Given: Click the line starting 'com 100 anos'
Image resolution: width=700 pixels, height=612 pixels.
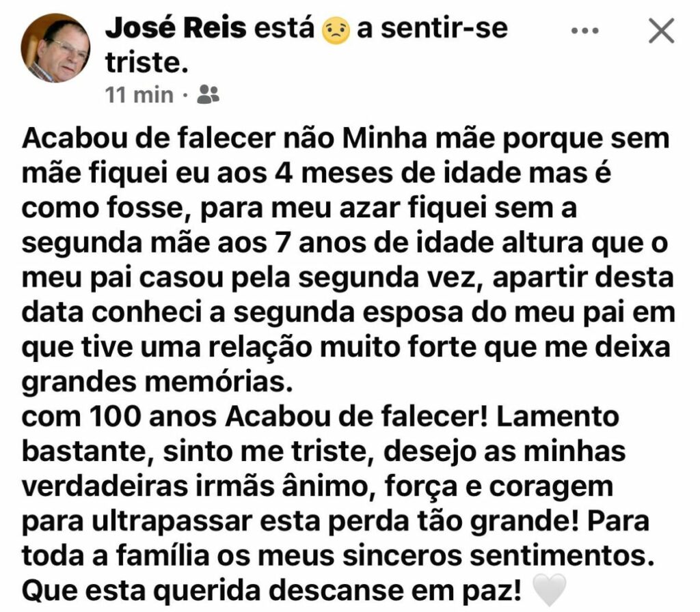Looking at the screenshot, I should (x=320, y=416).
